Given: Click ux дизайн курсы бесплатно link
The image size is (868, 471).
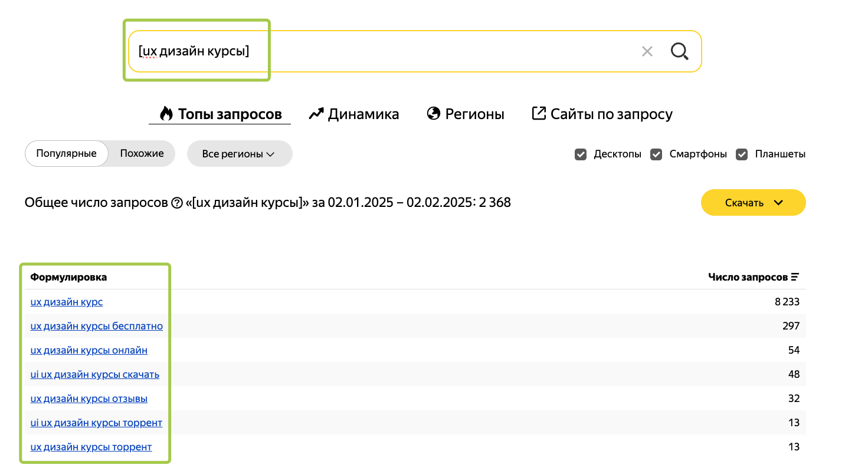Looking at the screenshot, I should (96, 326).
